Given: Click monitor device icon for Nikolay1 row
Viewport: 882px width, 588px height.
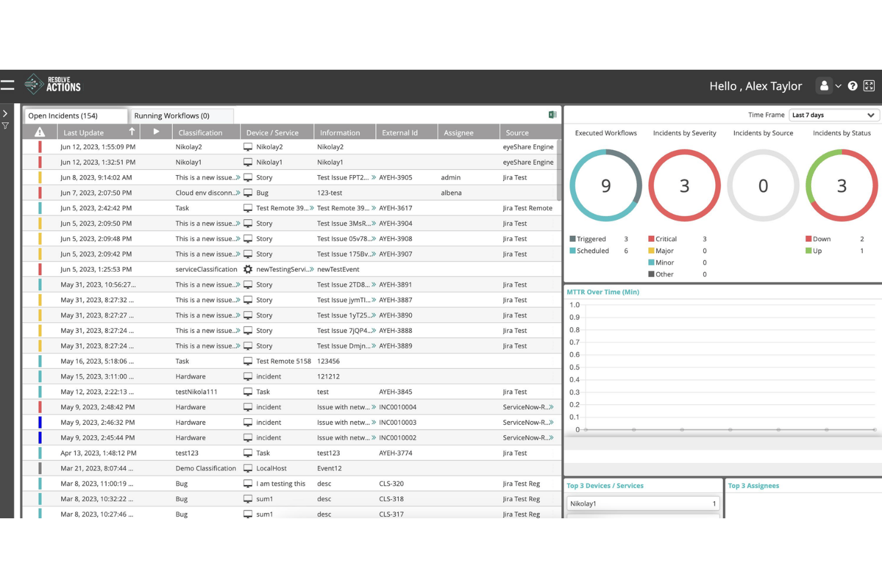Looking at the screenshot, I should pos(248,162).
